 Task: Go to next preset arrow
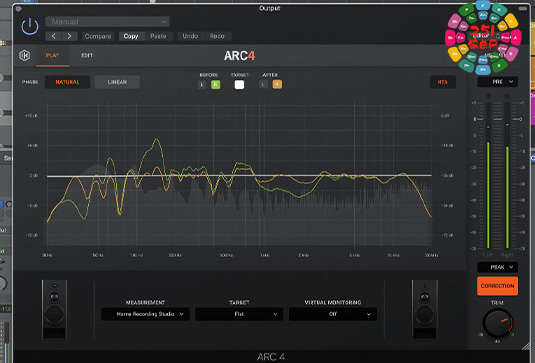[70, 36]
